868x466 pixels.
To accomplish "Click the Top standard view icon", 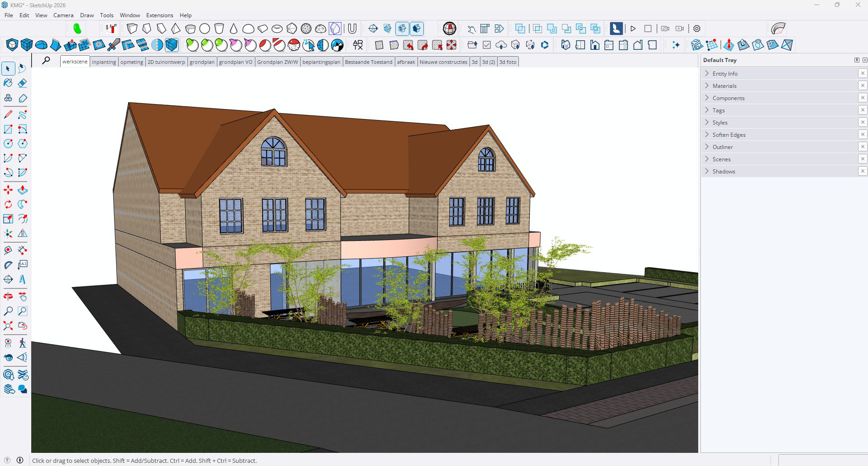I will click(580, 45).
